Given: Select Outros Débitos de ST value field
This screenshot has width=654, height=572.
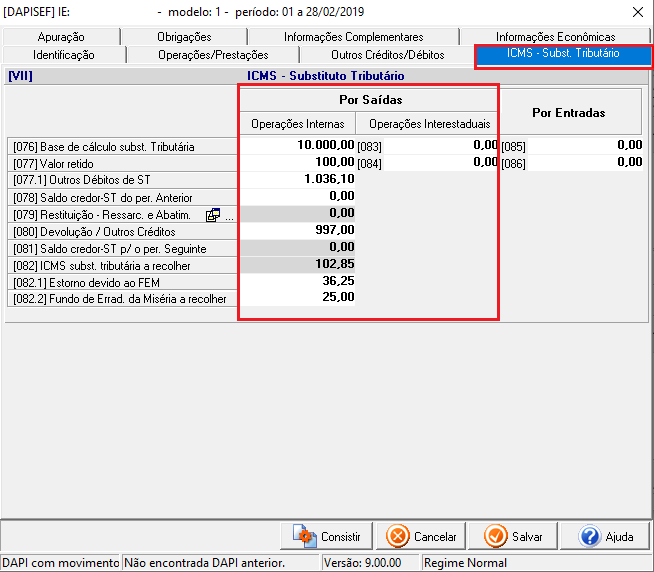Looking at the screenshot, I should 298,179.
